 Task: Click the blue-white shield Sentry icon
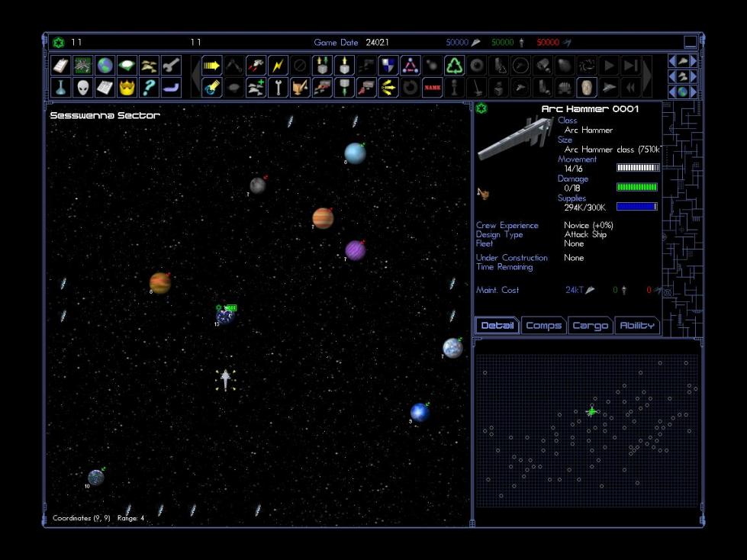pos(388,66)
